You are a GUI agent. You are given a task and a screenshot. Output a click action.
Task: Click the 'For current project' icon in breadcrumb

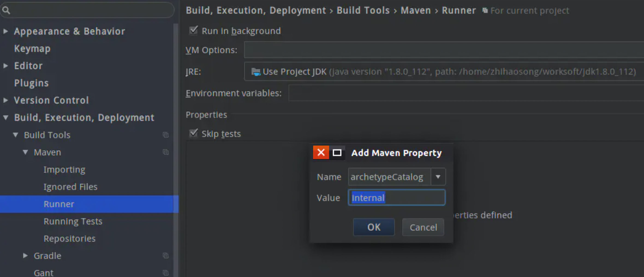(x=485, y=10)
